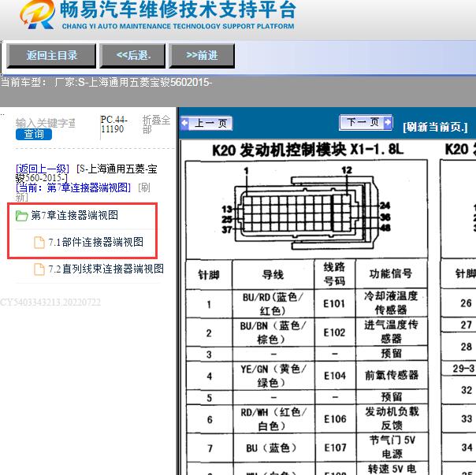
Task: Click document icon next to 7.1部件连接器端视图
Action: click(39, 242)
